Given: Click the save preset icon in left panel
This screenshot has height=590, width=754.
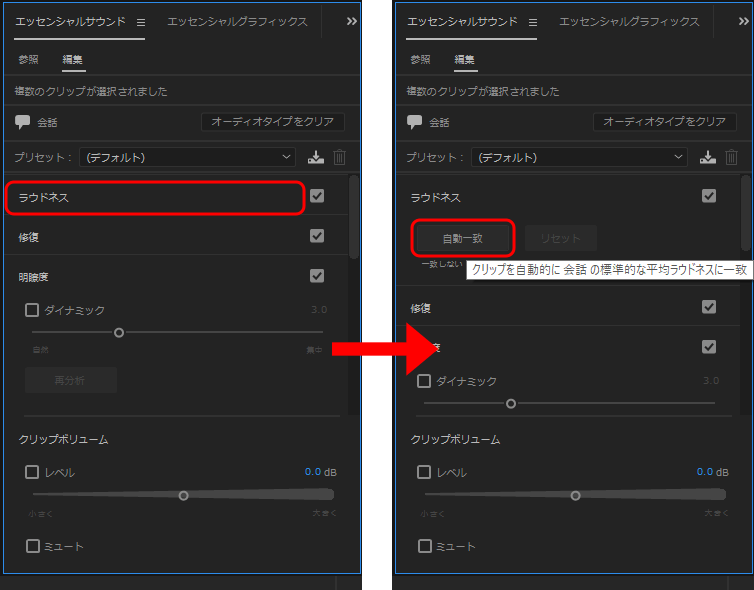Looking at the screenshot, I should point(316,157).
